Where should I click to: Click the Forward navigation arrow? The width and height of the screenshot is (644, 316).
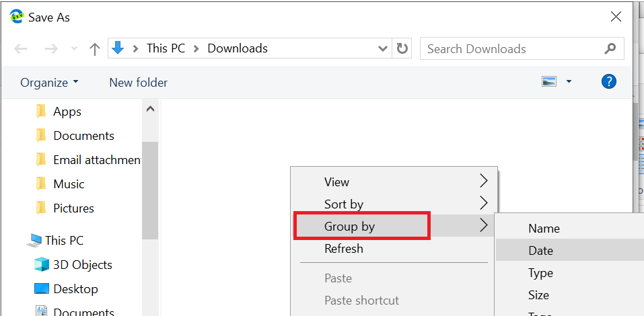51,49
